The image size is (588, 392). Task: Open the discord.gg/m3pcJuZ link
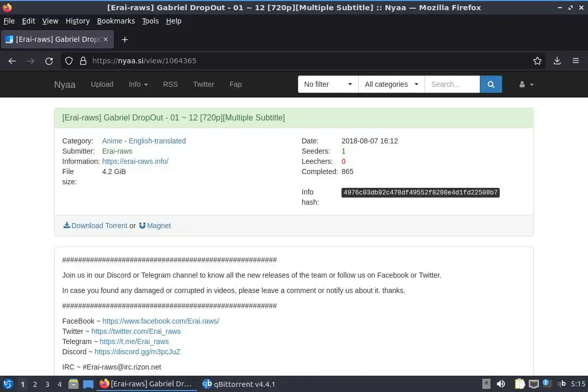tap(137, 352)
